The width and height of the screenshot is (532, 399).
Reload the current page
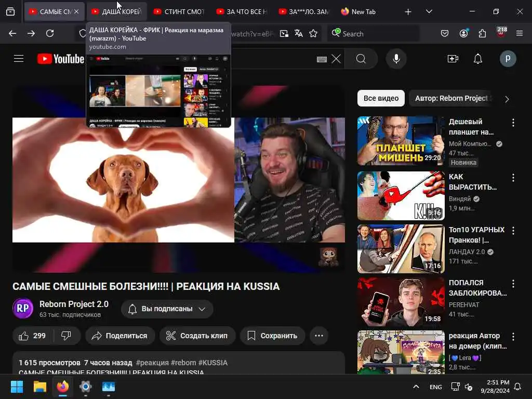[x=50, y=33]
